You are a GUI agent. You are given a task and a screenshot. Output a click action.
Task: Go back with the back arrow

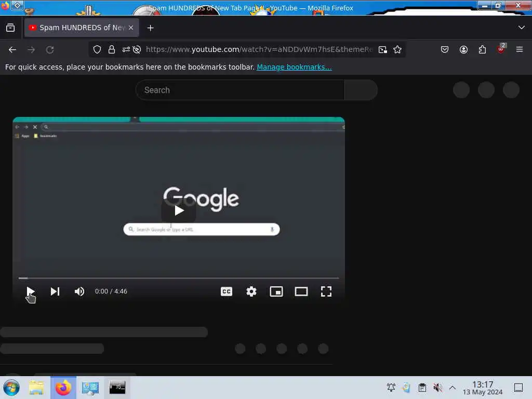click(x=12, y=50)
